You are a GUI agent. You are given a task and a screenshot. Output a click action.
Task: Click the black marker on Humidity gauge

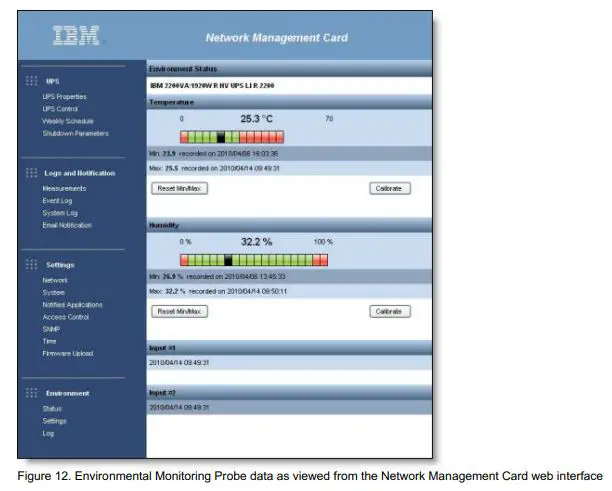coord(228,260)
